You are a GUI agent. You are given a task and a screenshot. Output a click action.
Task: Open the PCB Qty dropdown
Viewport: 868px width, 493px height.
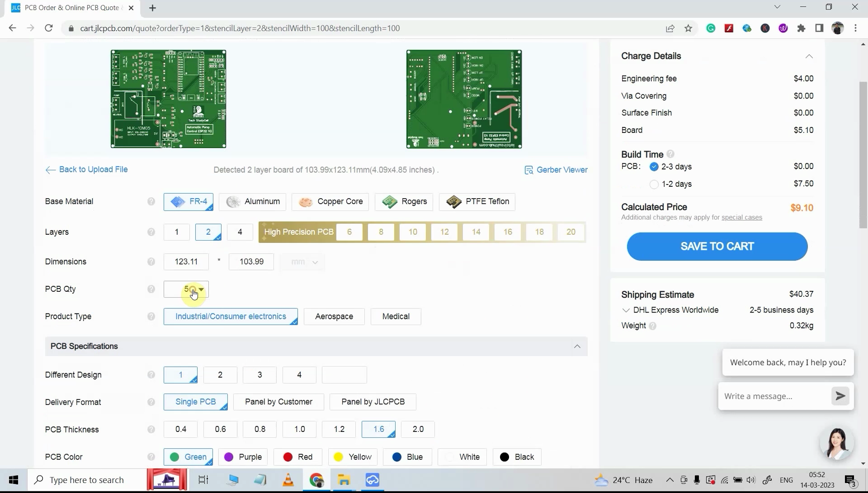point(201,289)
